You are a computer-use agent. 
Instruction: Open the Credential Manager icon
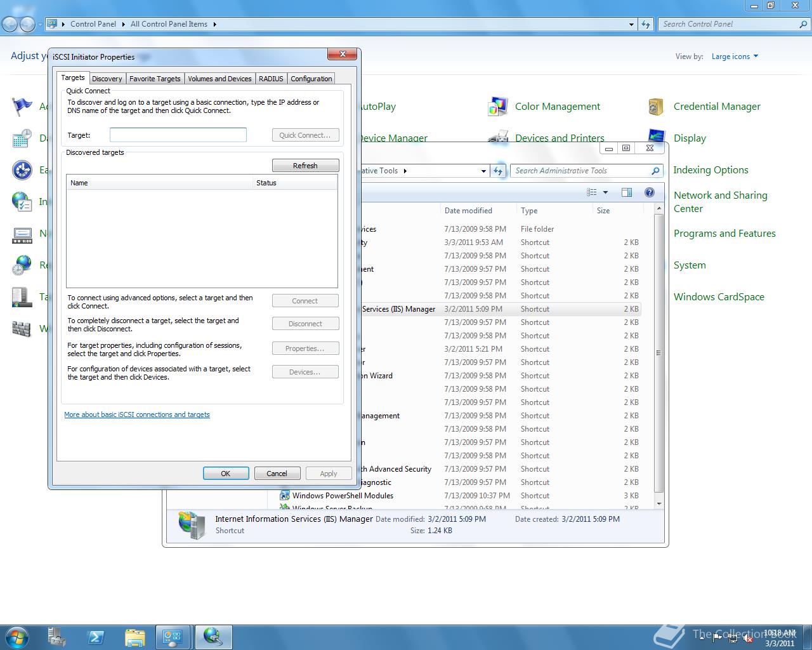(656, 107)
